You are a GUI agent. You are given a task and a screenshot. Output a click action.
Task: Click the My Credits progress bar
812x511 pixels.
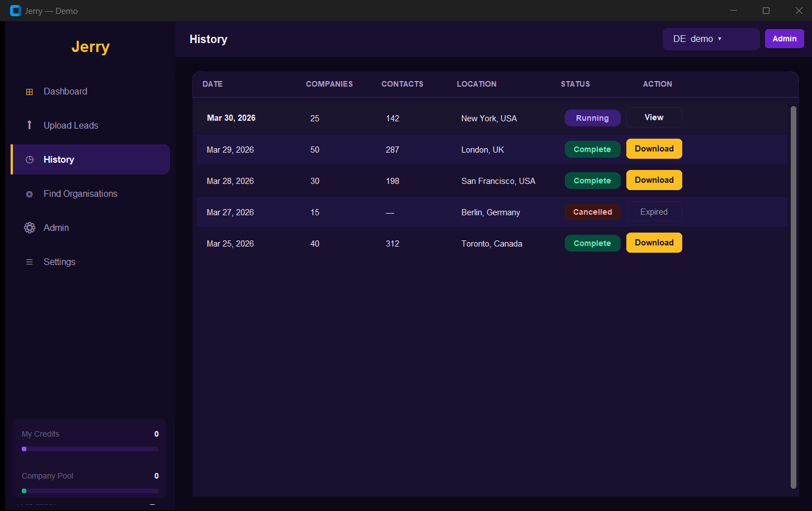click(90, 449)
